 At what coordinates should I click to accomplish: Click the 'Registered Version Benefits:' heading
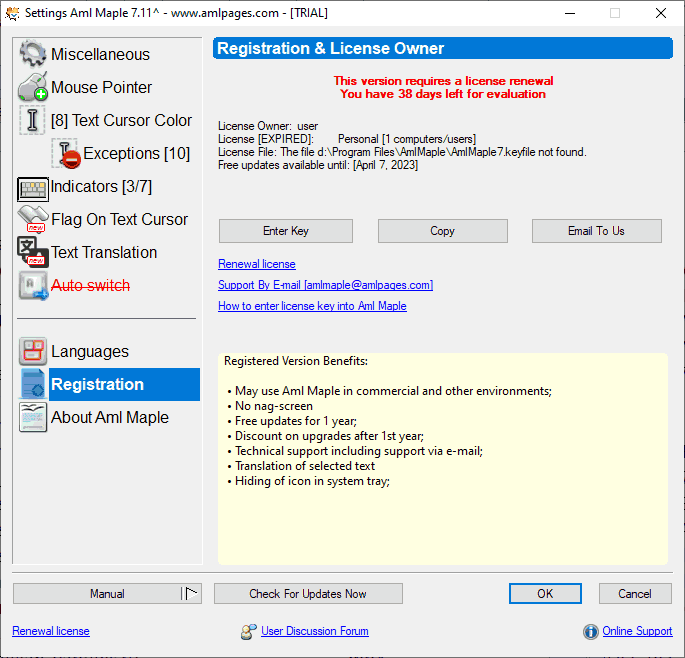pyautogui.click(x=296, y=361)
